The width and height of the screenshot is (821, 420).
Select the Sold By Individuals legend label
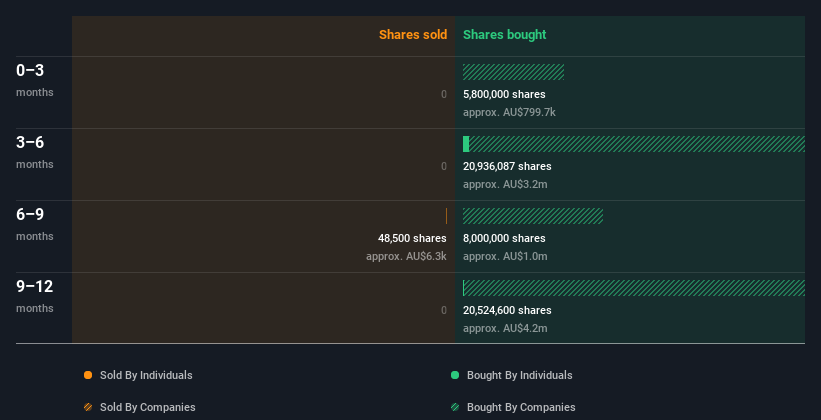tap(146, 375)
